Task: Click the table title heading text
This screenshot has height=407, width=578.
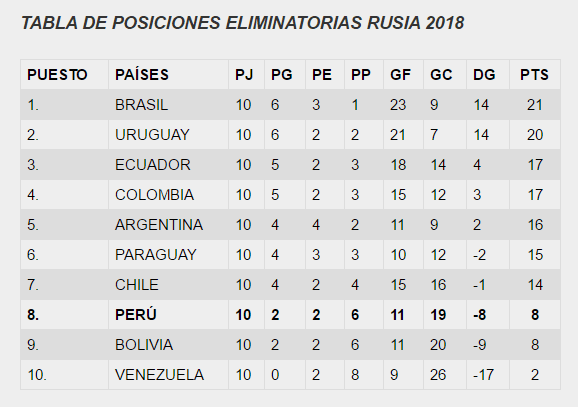Action: (x=242, y=23)
